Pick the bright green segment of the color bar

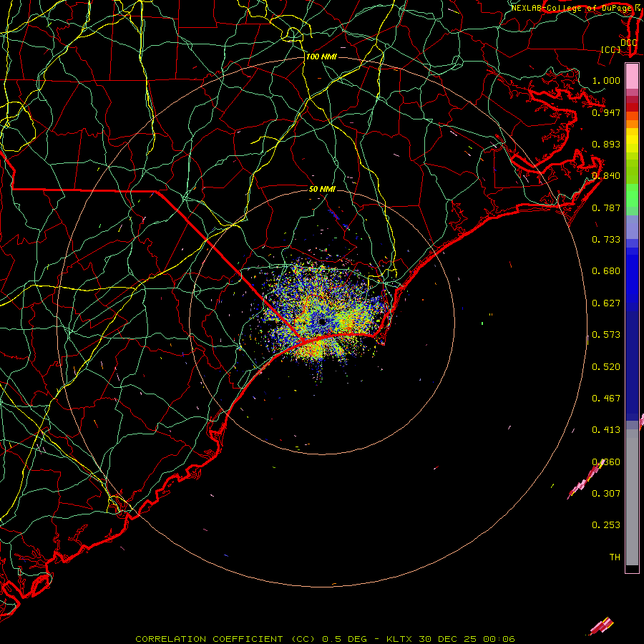632,195
